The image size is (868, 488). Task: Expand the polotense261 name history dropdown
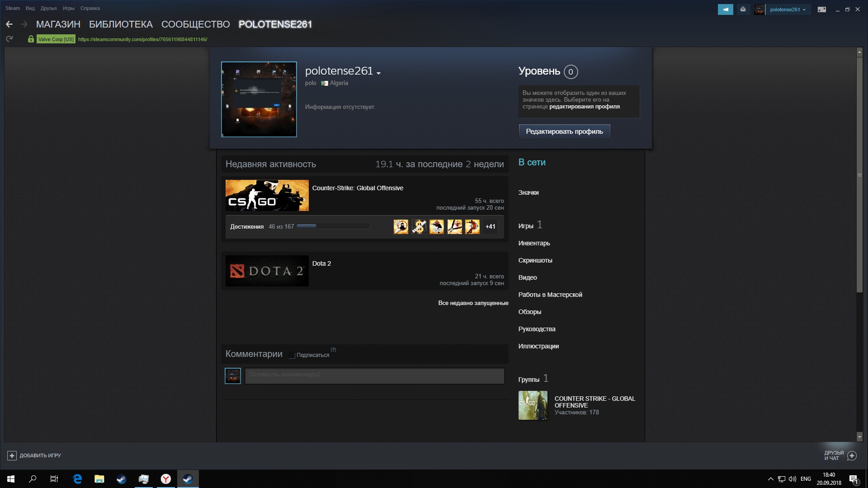[379, 73]
